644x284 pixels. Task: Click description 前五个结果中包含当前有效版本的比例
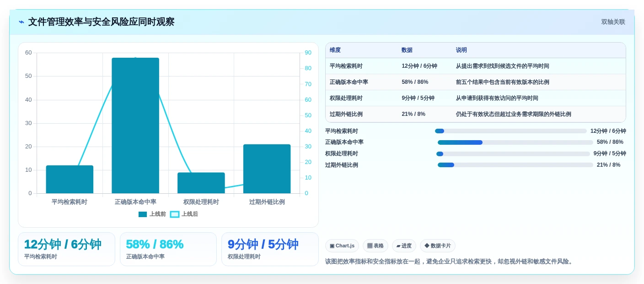[503, 82]
